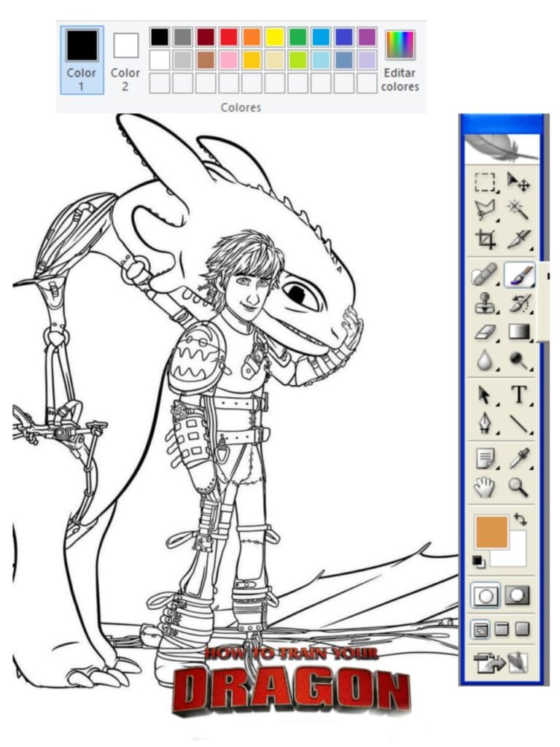The height and width of the screenshot is (747, 560).
Task: Select Color 2 in Paint
Action: 125,60
